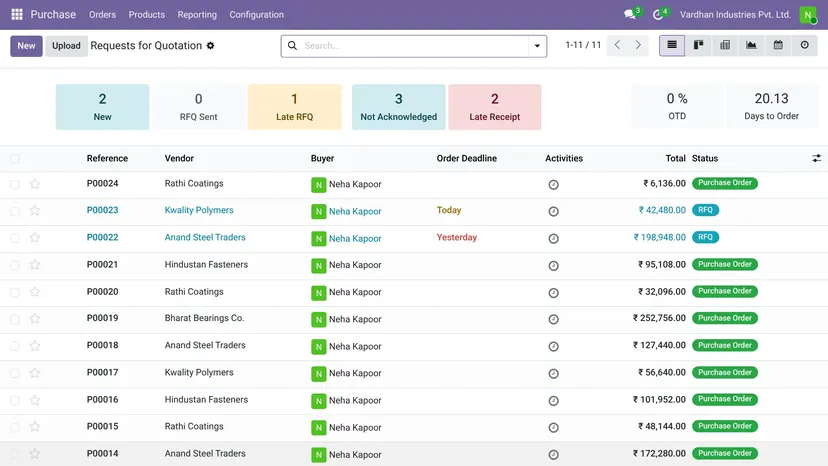Open the apps grid menu
Screen dimensions: 828x466
click(x=17, y=14)
